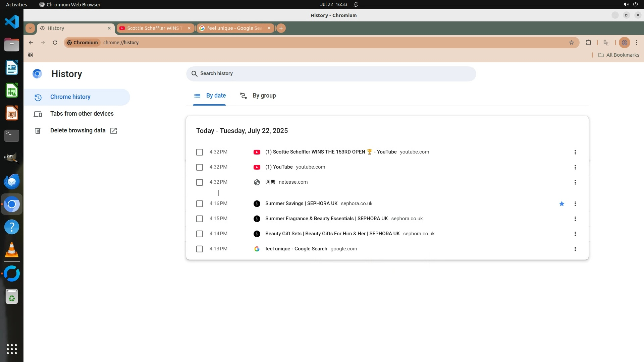The image size is (644, 362).
Task: Click the blue bookmark star on Sephora entry
Action: click(x=562, y=204)
